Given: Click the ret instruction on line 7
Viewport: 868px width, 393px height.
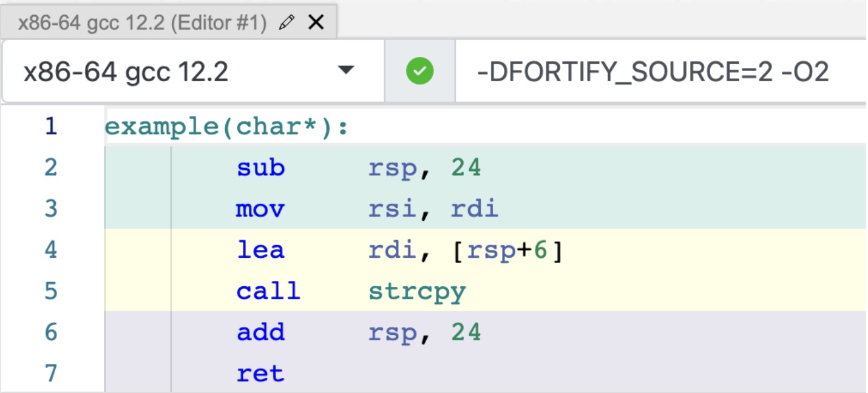Looking at the screenshot, I should (x=260, y=373).
